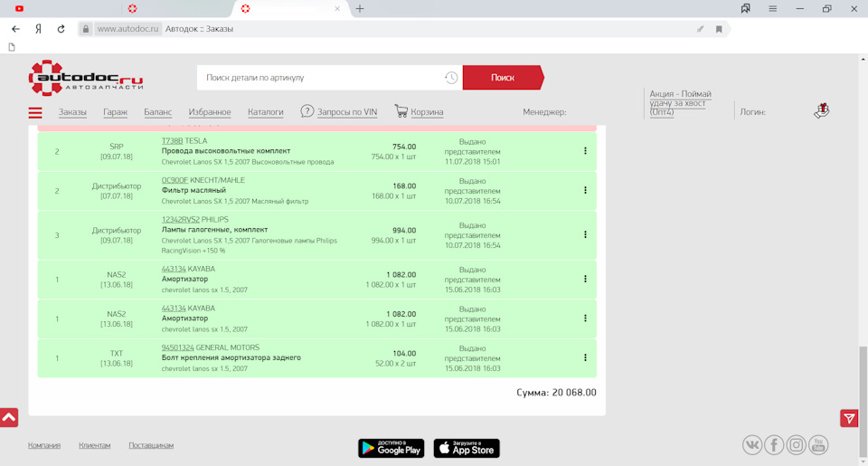Click the search history clock icon
The width and height of the screenshot is (868, 466).
[x=451, y=78]
